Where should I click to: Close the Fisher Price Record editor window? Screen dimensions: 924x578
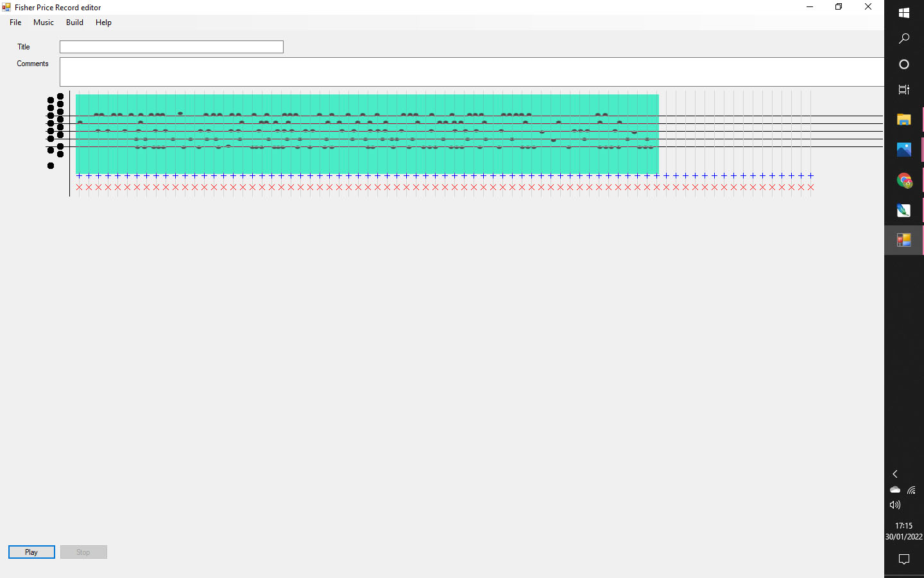(x=868, y=7)
